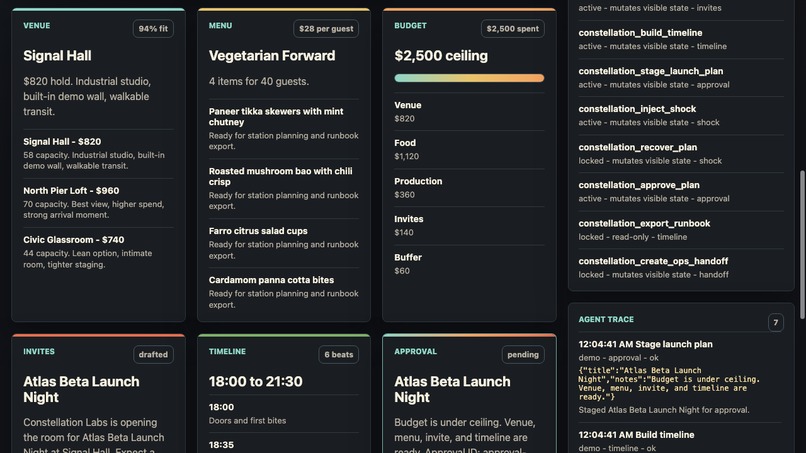Click constellation_build_timeline tool entry
Viewport: 806px width, 453px height.
(x=681, y=39)
